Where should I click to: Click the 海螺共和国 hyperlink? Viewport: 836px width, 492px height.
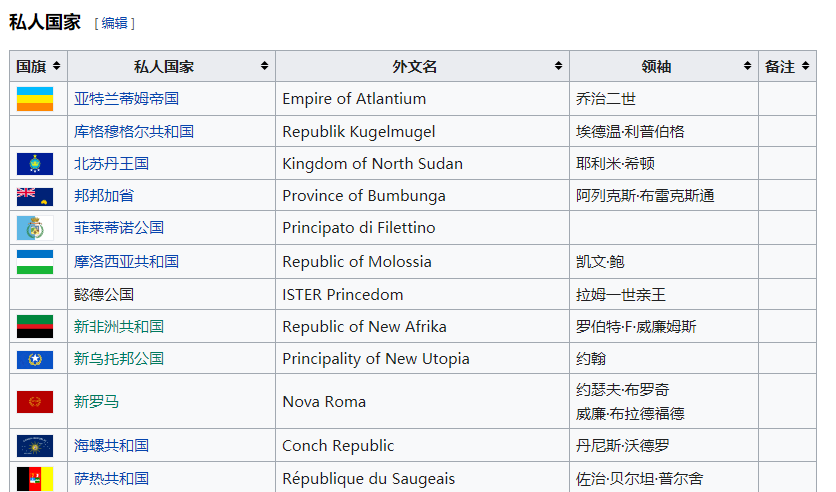[x=111, y=446]
